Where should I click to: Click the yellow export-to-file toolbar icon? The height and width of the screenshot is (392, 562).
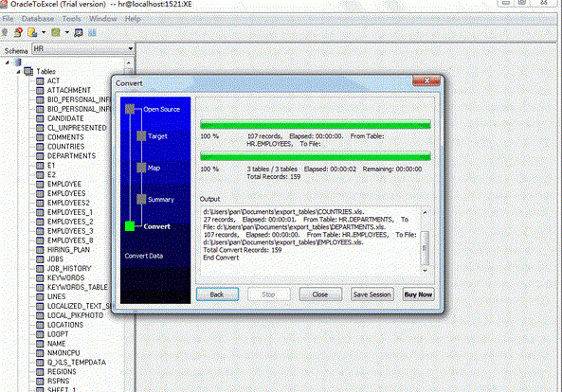tap(32, 32)
